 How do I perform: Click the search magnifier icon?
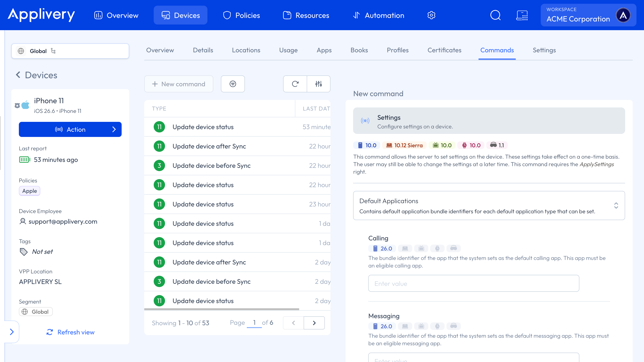(x=495, y=15)
